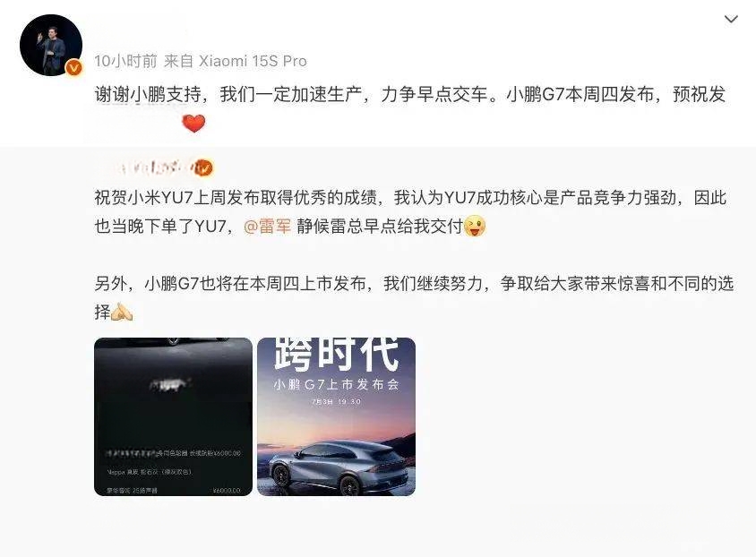
Task: Click the reposted paragraph starting 祝贺小米YU7
Action: (410, 212)
